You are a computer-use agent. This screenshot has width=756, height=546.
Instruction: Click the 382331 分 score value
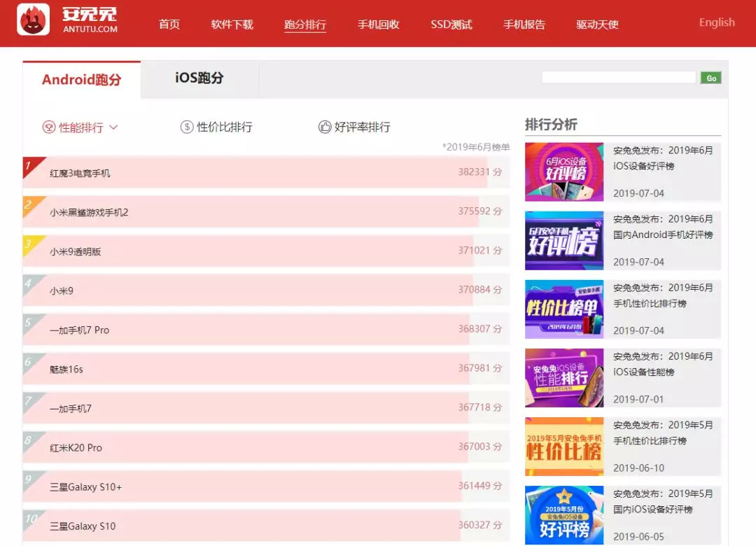[x=479, y=171]
